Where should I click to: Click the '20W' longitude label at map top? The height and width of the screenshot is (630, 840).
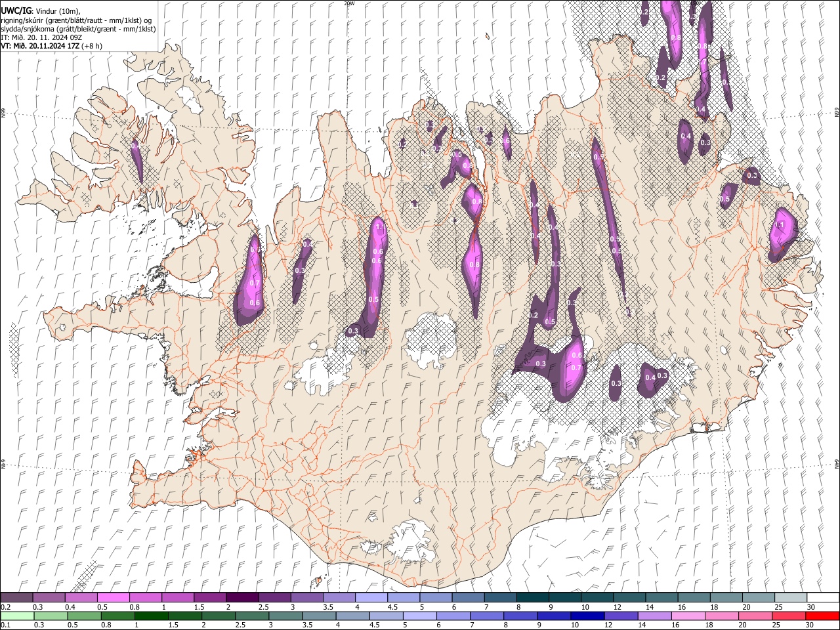pos(349,3)
